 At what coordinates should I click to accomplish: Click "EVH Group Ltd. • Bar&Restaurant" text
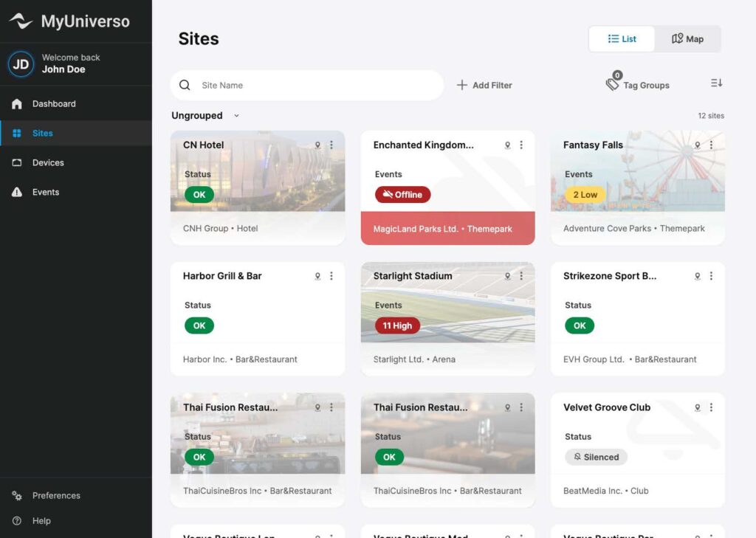[630, 359]
